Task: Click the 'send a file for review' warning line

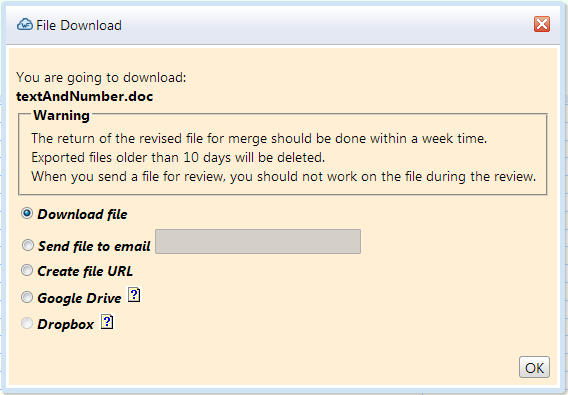Action: click(x=284, y=176)
